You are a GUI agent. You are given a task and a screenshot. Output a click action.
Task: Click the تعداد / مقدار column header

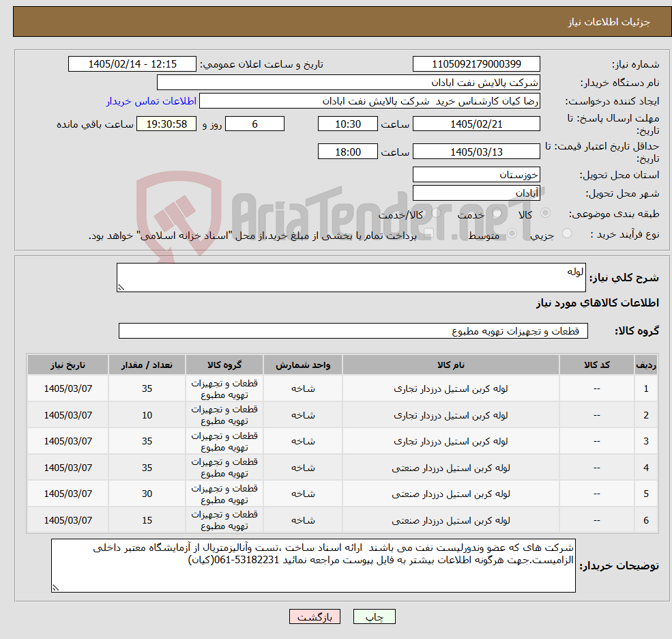click(147, 365)
